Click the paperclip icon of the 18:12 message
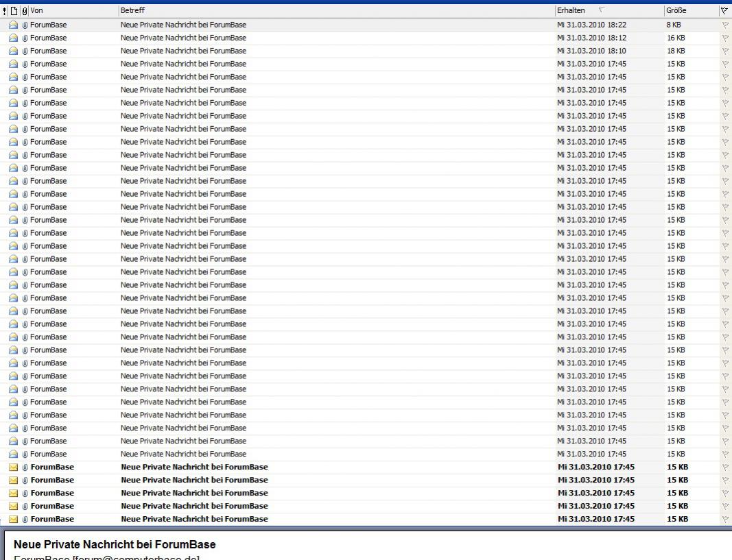 [x=25, y=38]
